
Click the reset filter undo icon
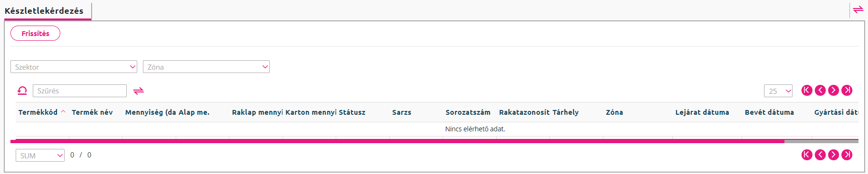pos(22,91)
